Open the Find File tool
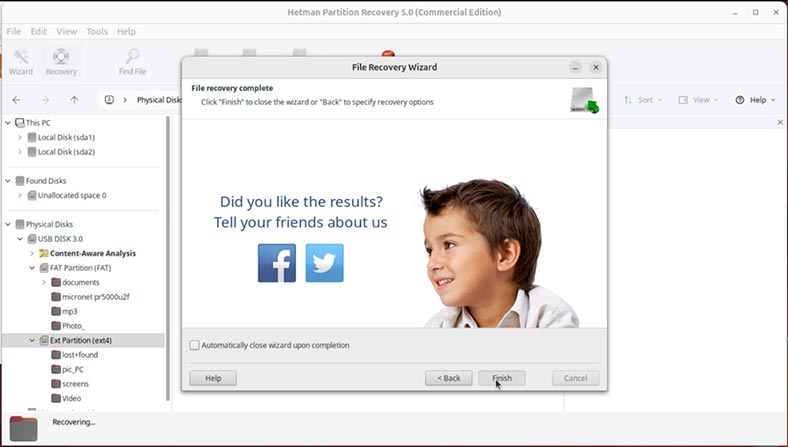Image resolution: width=788 pixels, height=447 pixels. coord(132,62)
